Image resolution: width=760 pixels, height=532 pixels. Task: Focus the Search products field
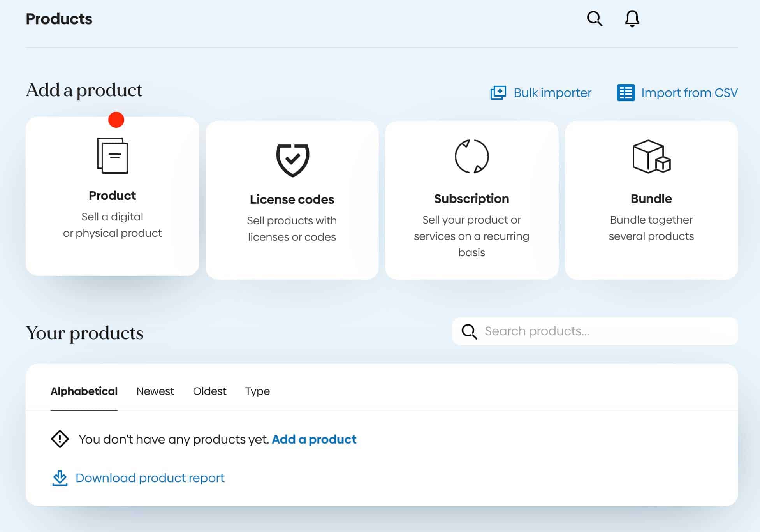click(607, 331)
